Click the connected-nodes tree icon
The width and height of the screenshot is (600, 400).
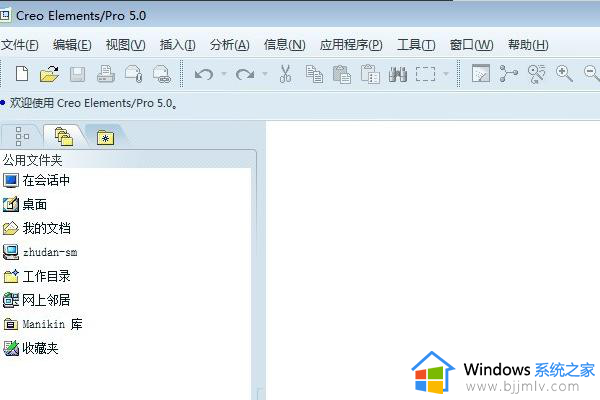(509, 73)
